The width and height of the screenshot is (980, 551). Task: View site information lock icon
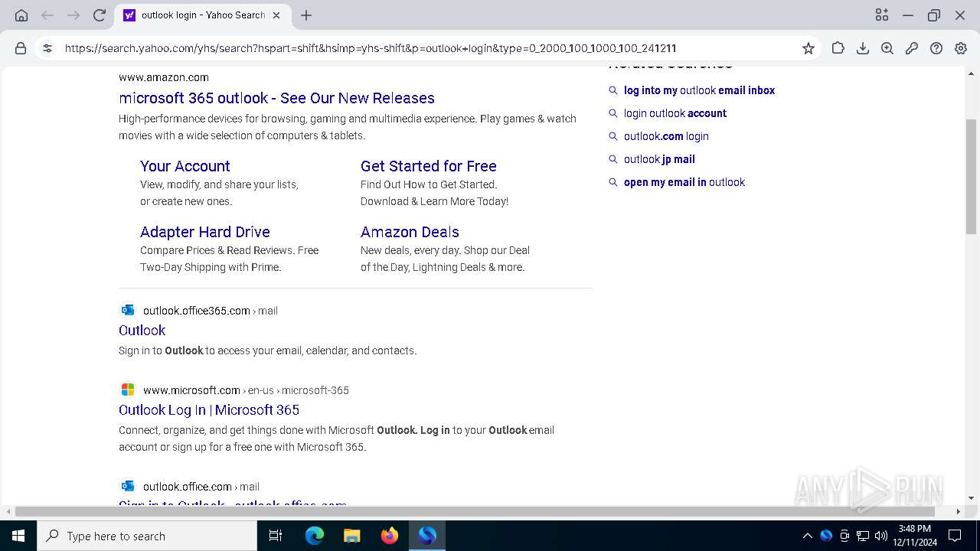(21, 48)
